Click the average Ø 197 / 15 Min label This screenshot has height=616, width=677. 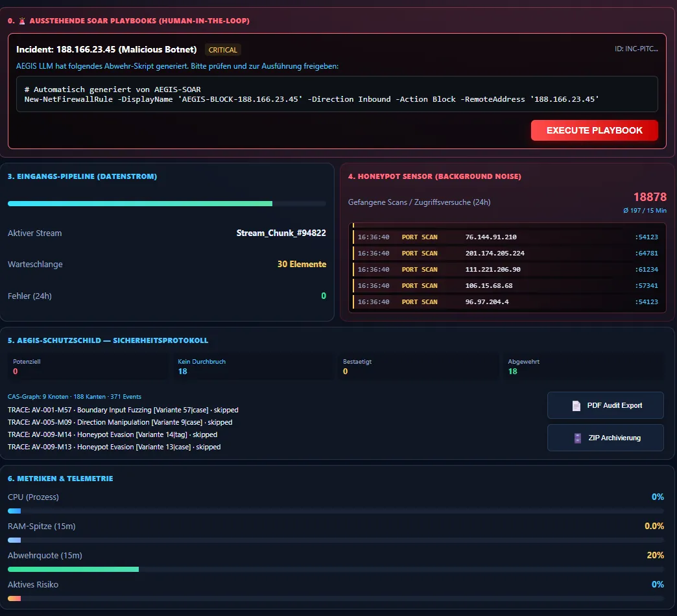coord(645,211)
